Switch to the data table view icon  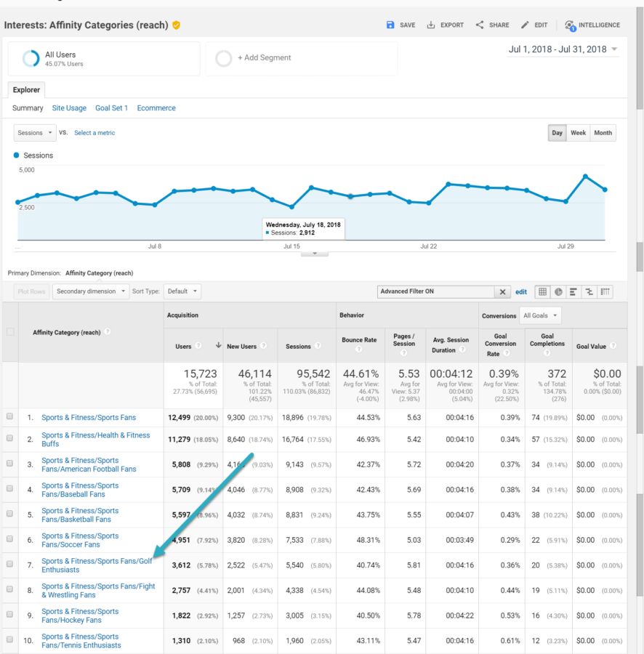[542, 291]
